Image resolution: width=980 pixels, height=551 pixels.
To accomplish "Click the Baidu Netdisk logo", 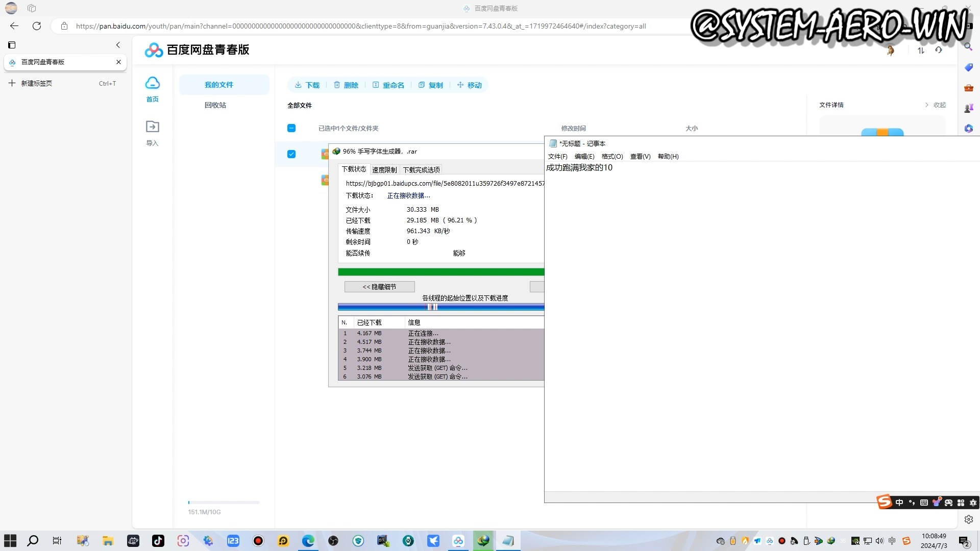I will click(197, 50).
